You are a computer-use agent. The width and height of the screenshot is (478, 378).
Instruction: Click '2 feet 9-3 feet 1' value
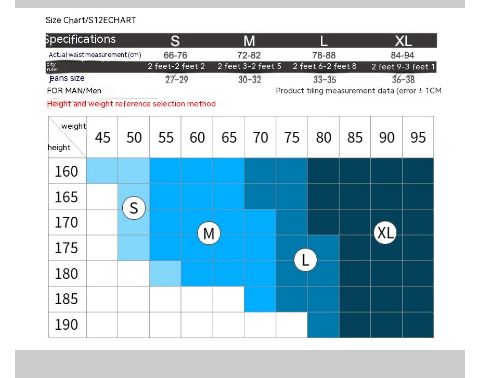[403, 67]
